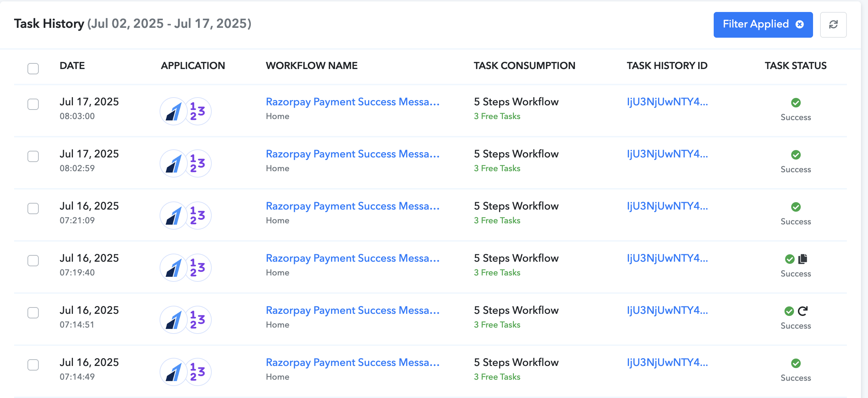Click the TASK STATUS column header
Screen dimensions: 868x398
click(x=795, y=66)
